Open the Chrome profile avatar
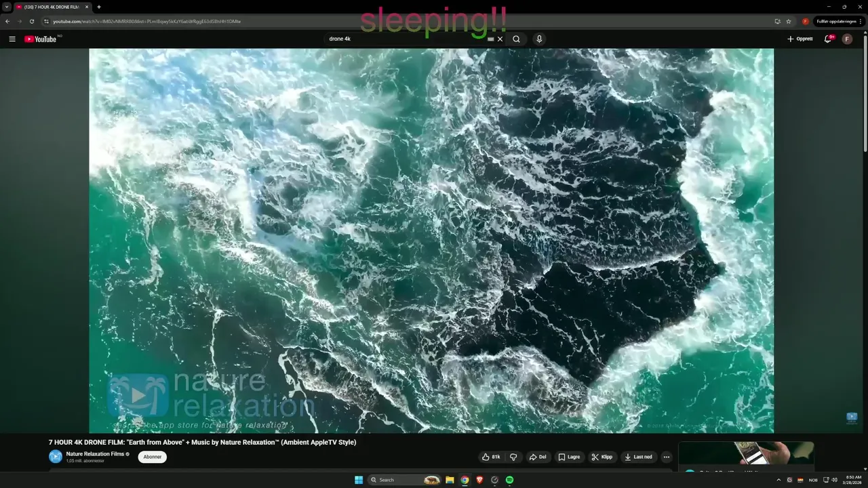This screenshot has width=868, height=488. 806,21
